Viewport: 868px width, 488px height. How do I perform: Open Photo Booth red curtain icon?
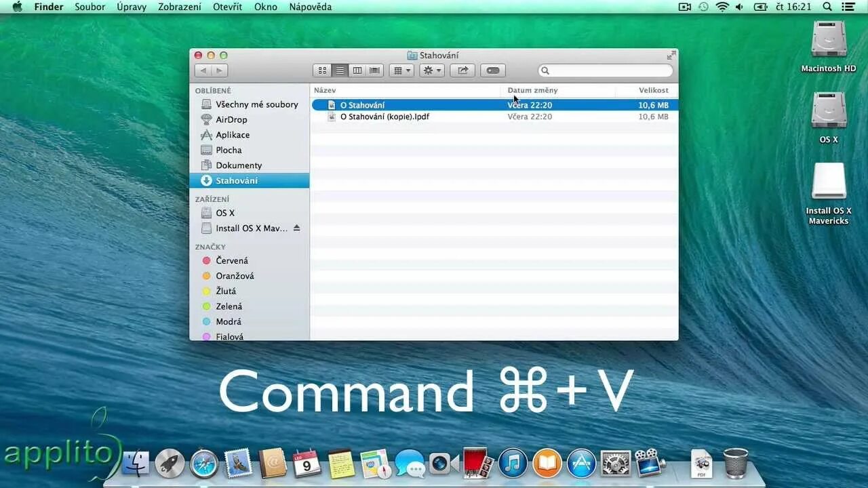(478, 464)
